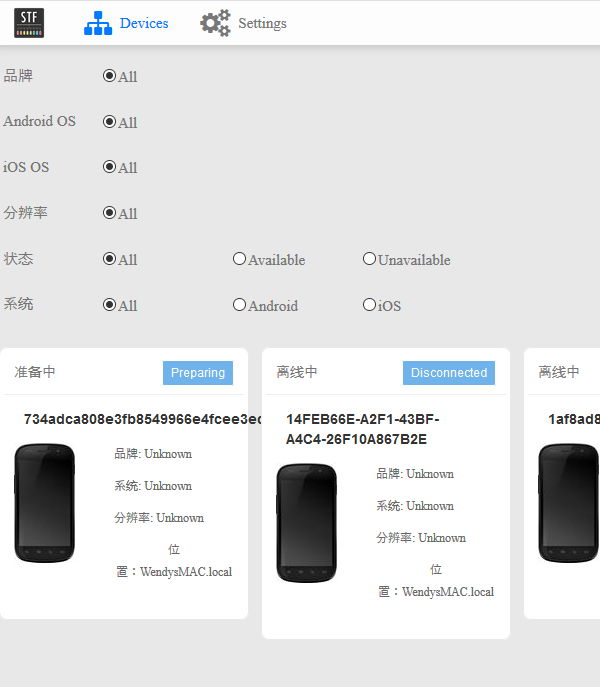
Task: Click the 分辨率 filter label
Action: coord(25,212)
